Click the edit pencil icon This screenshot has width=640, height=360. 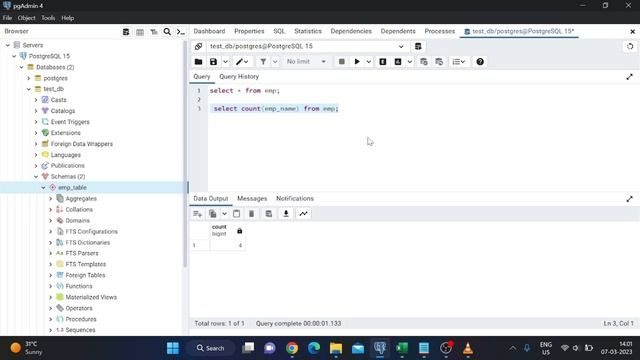click(x=239, y=62)
